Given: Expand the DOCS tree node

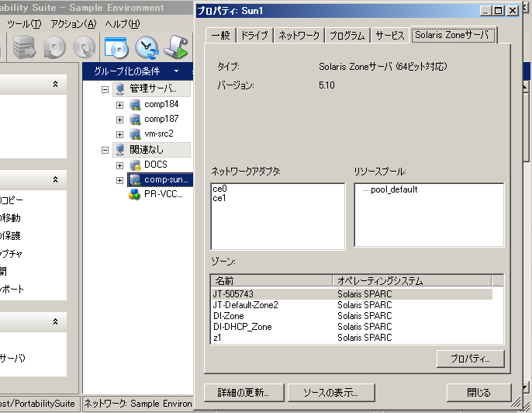Looking at the screenshot, I should (119, 165).
